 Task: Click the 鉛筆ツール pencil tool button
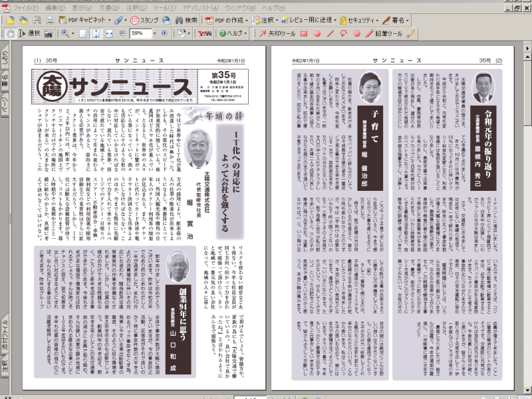pyautogui.click(x=384, y=33)
